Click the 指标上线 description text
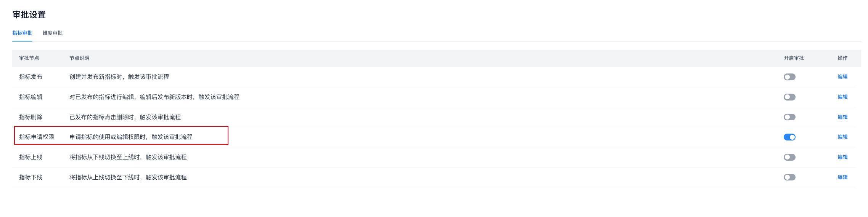 click(x=128, y=157)
